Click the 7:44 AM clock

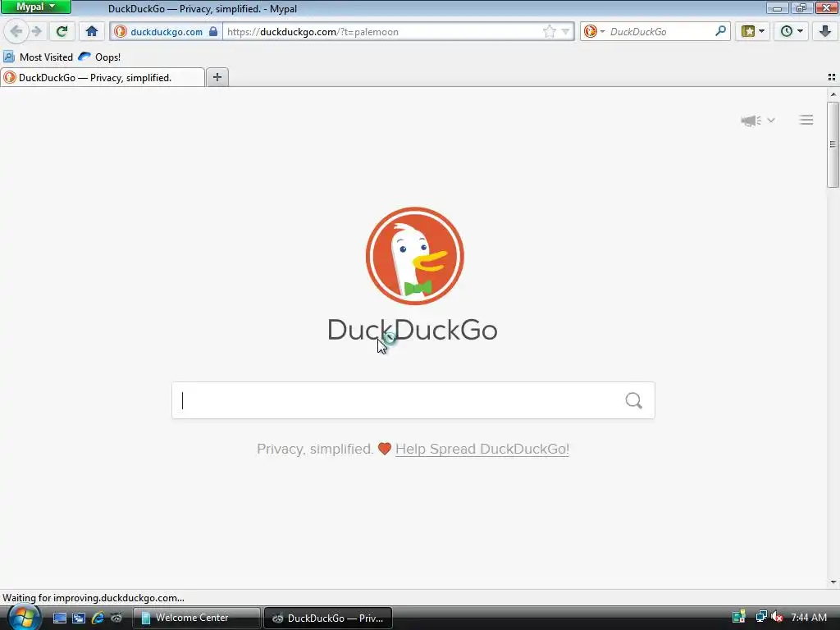point(809,618)
